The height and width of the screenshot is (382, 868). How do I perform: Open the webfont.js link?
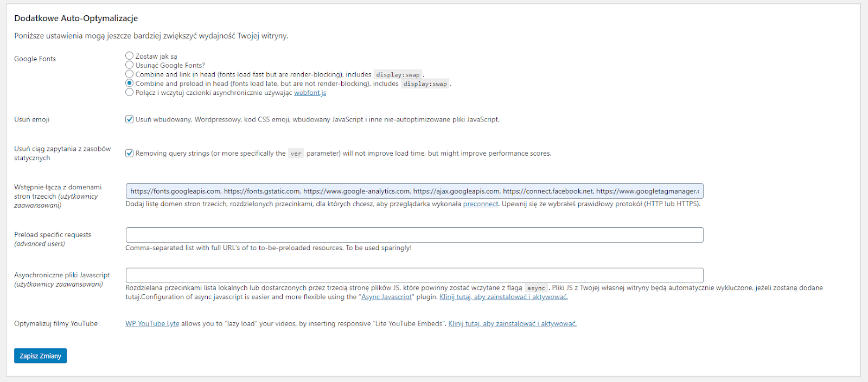pyautogui.click(x=310, y=93)
